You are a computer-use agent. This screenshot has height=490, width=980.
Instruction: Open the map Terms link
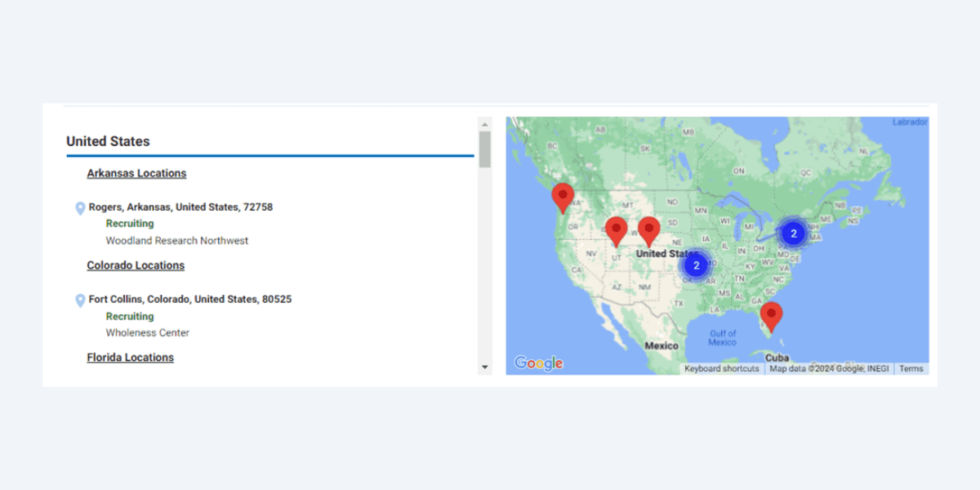(911, 369)
